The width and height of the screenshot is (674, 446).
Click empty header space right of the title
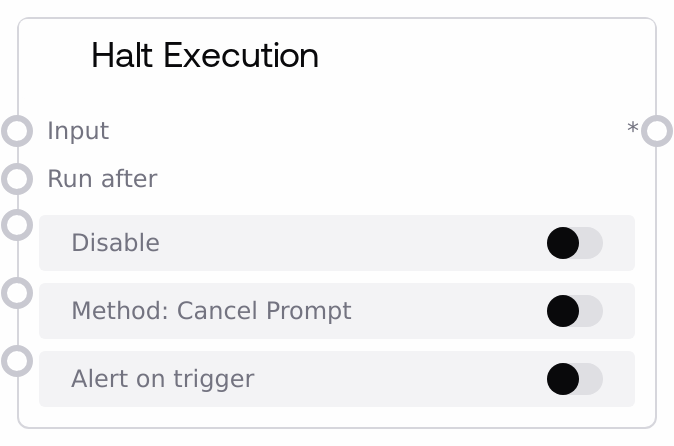[480, 55]
